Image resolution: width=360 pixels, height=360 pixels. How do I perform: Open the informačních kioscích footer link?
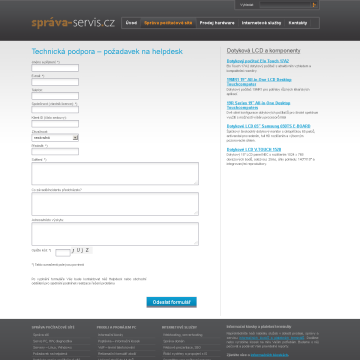click(269, 355)
